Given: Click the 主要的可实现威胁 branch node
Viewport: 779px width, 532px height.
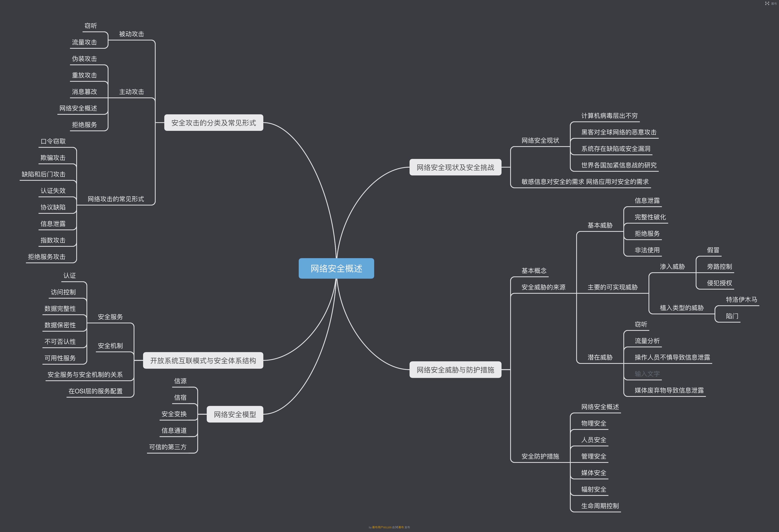Looking at the screenshot, I should click(x=612, y=287).
